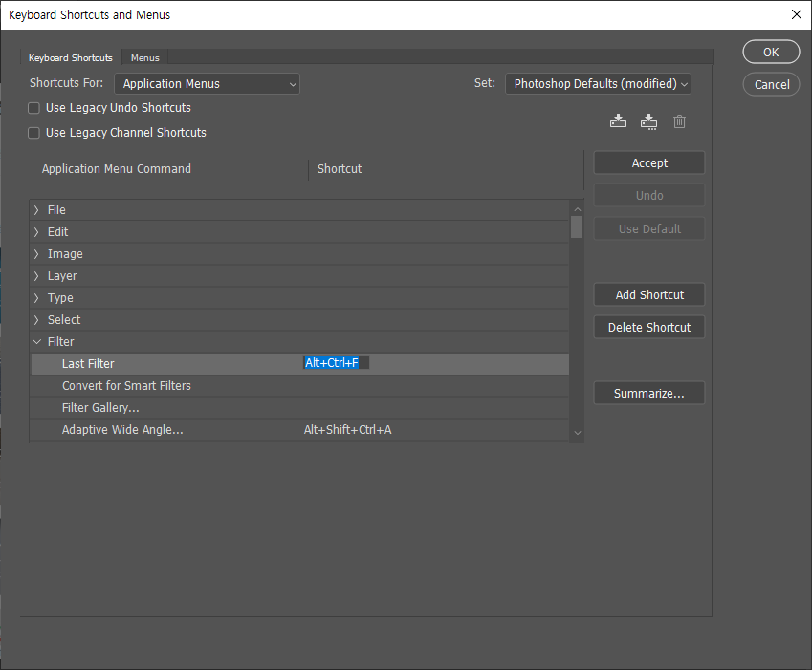Switch to the Keyboard Shortcuts tab

coord(71,57)
